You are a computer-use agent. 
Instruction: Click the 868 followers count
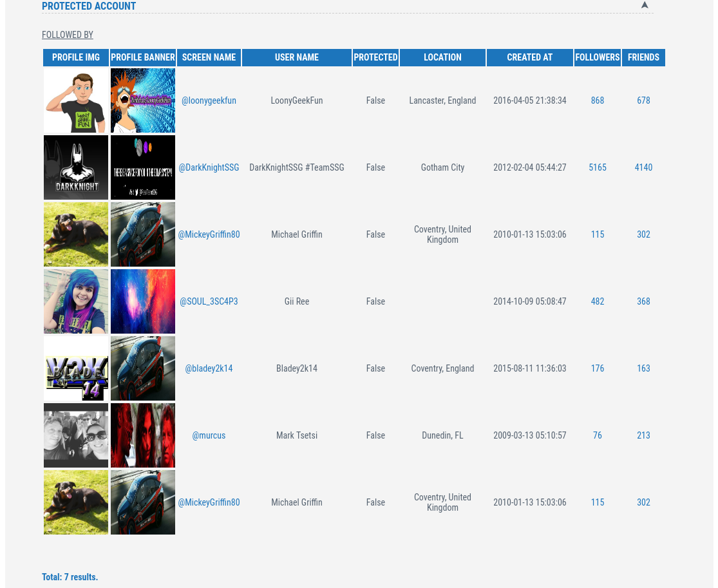[x=598, y=100]
